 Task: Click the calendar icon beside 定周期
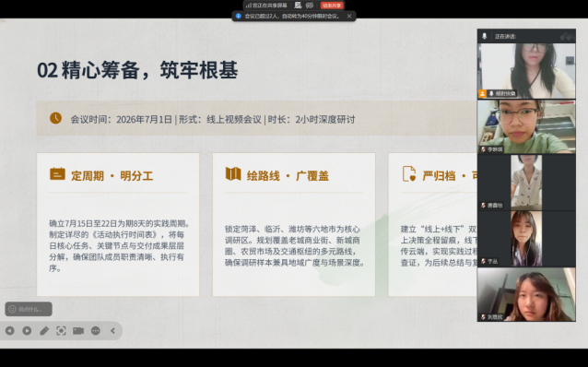[x=57, y=174]
